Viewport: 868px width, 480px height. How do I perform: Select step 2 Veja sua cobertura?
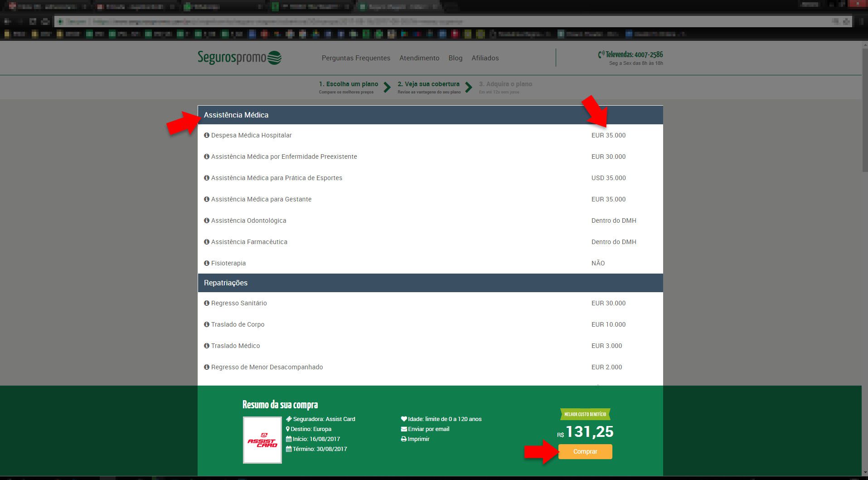tap(429, 87)
